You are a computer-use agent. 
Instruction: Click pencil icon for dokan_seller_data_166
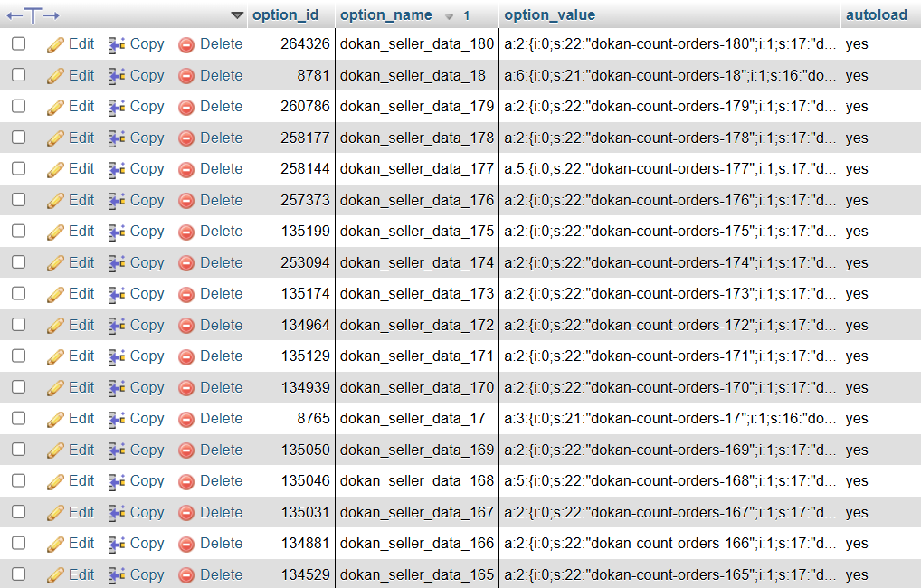[55, 544]
